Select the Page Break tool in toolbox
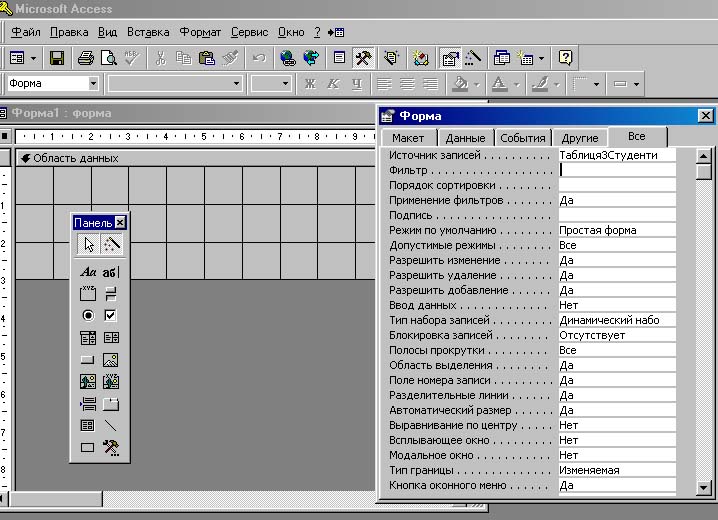 pyautogui.click(x=88, y=404)
